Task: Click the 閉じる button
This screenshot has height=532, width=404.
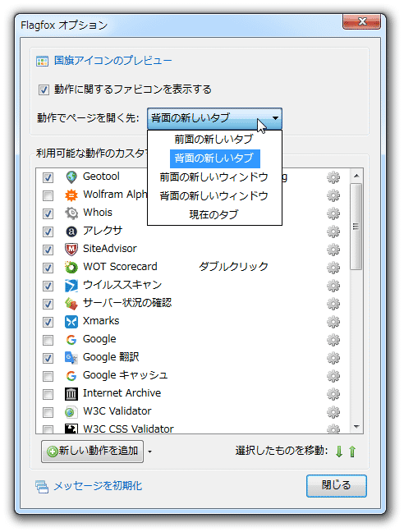Action: click(x=336, y=486)
